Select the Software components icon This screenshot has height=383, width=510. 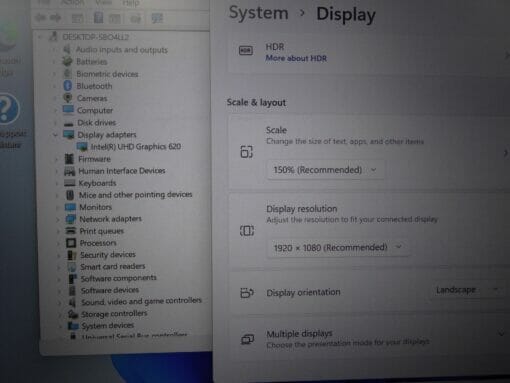tap(72, 278)
